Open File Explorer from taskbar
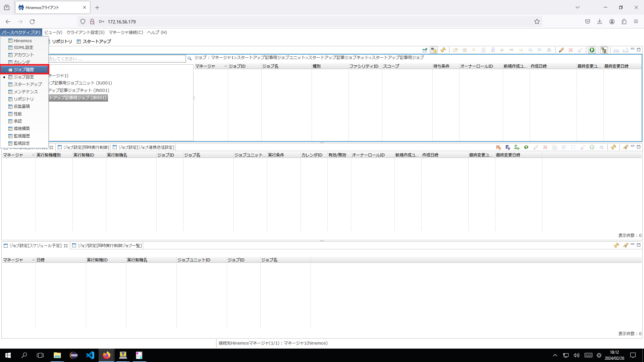The image size is (644, 362). [57, 355]
